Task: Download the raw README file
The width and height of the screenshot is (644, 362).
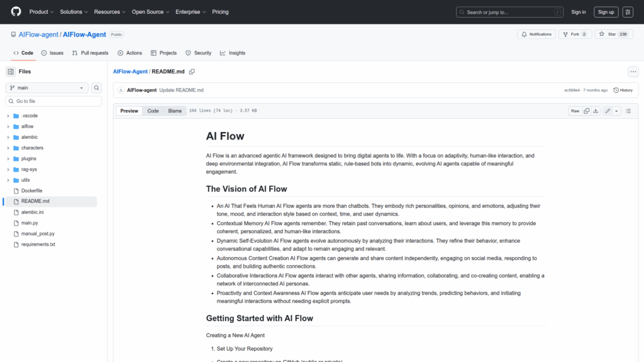Action: [596, 111]
